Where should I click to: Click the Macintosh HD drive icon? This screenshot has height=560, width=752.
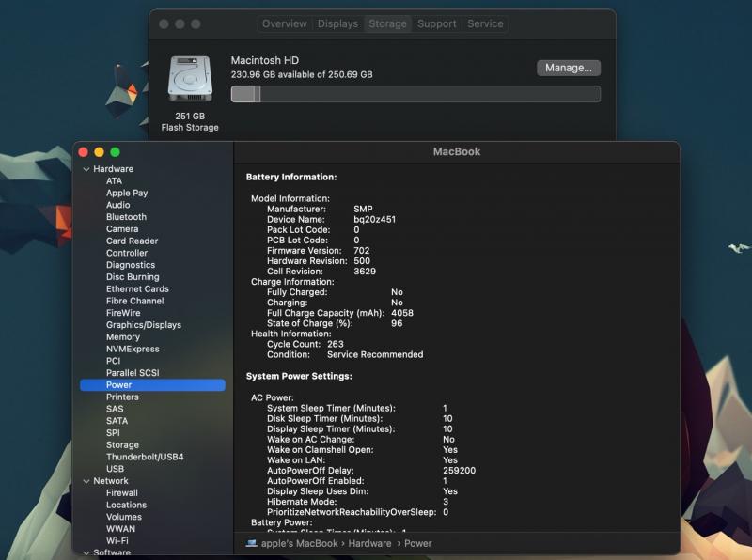click(190, 79)
